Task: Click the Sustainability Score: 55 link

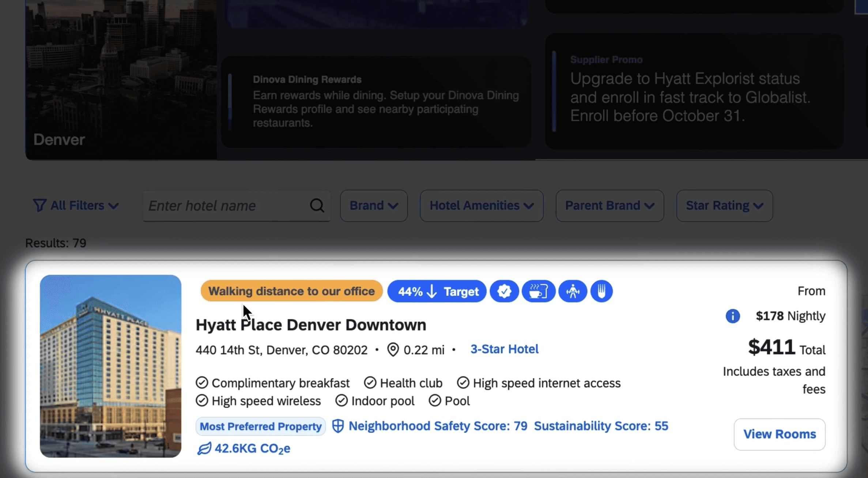Action: pyautogui.click(x=601, y=426)
